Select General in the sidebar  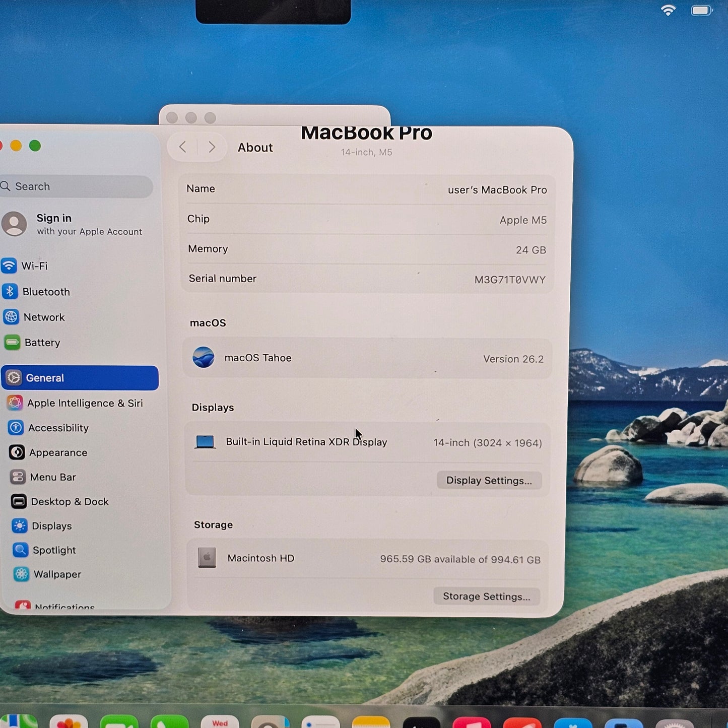click(46, 378)
